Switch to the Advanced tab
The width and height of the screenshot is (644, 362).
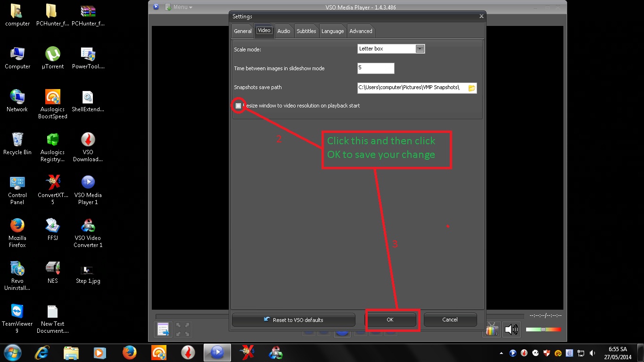click(361, 31)
